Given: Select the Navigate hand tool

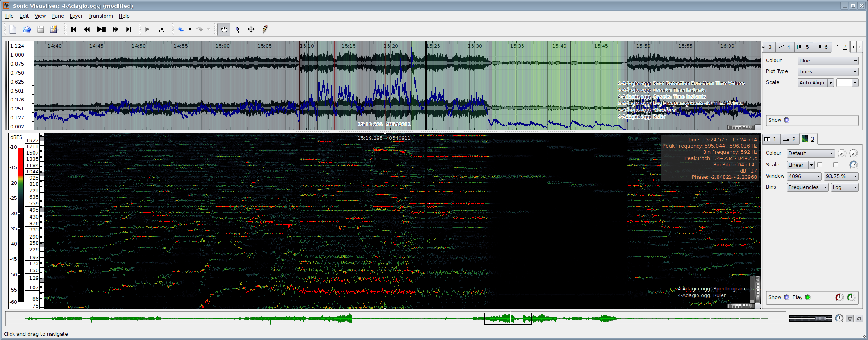Looking at the screenshot, I should pos(224,29).
